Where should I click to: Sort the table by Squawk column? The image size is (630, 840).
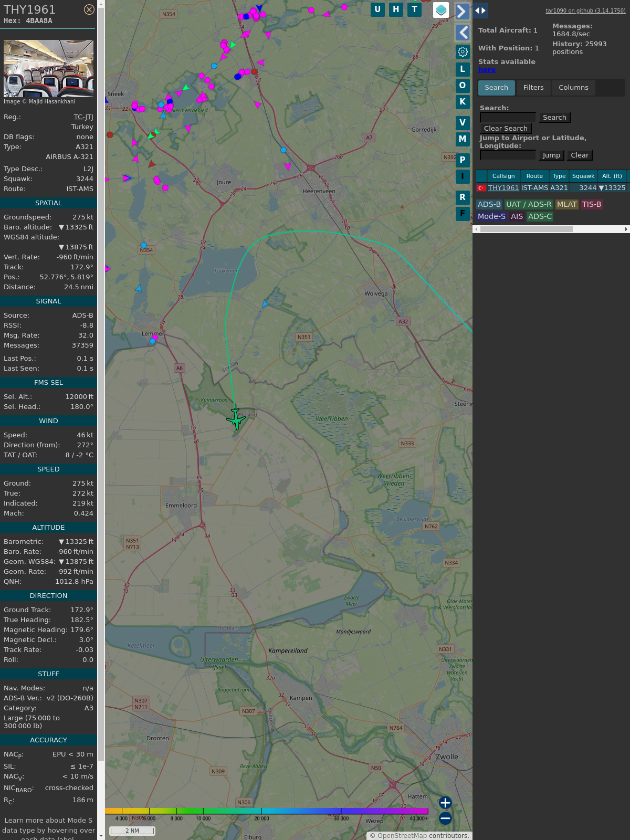tap(583, 176)
